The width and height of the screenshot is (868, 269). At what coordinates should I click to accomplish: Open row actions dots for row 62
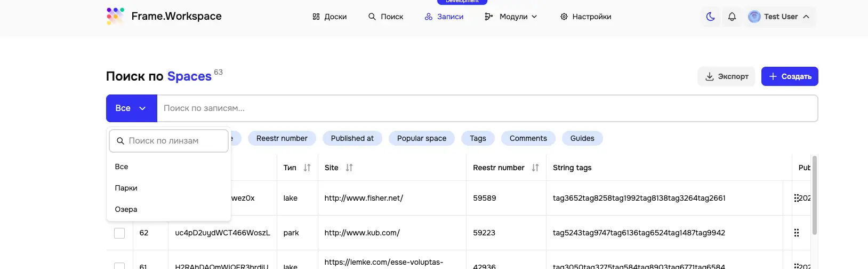tap(797, 233)
